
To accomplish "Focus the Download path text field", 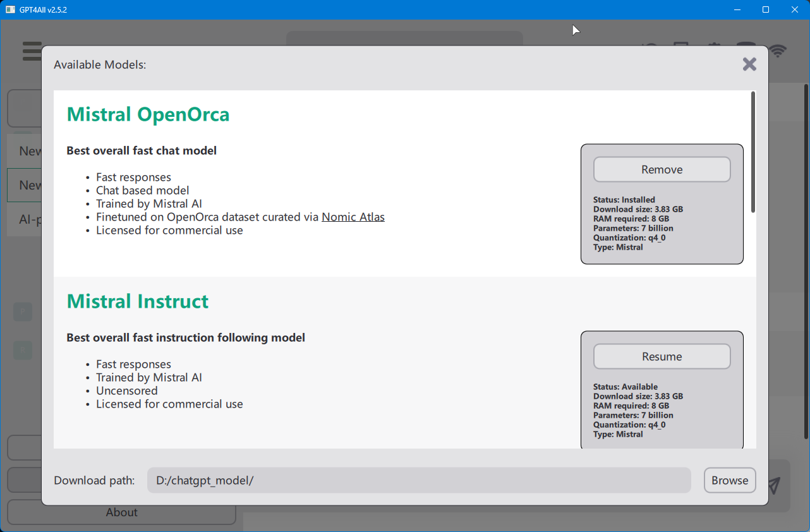I will [419, 480].
